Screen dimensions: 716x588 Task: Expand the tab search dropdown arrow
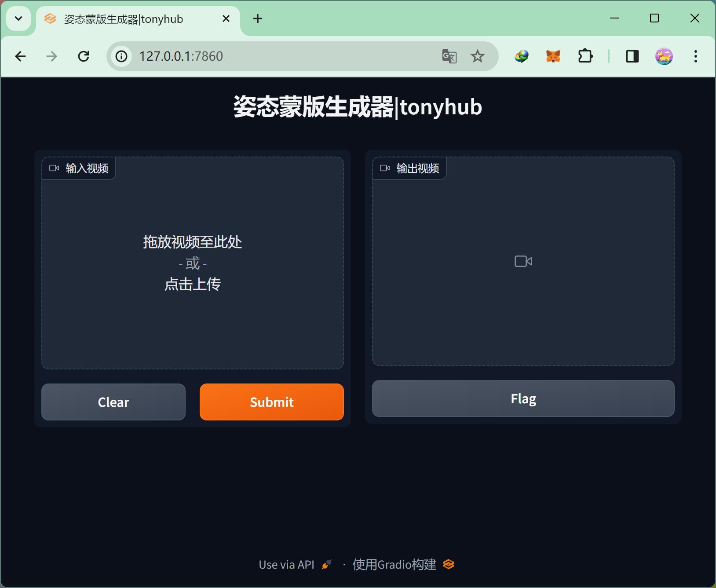18,18
